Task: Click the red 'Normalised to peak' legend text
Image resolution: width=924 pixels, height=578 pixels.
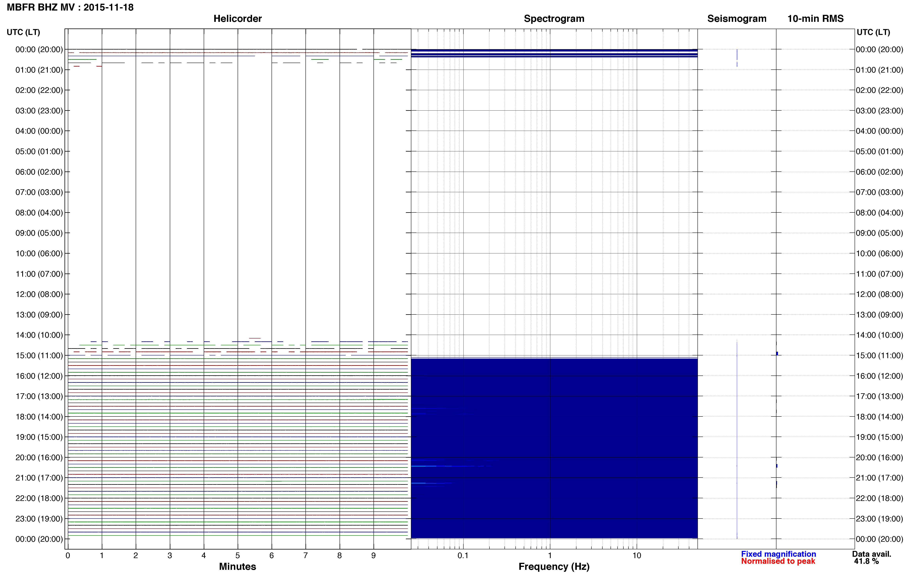Action: (778, 561)
